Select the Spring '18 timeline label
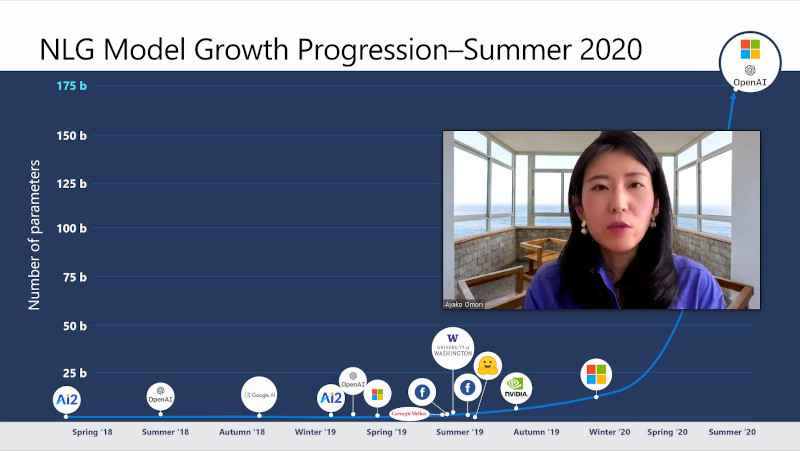Viewport: 800px width, 451px height. pyautogui.click(x=92, y=432)
